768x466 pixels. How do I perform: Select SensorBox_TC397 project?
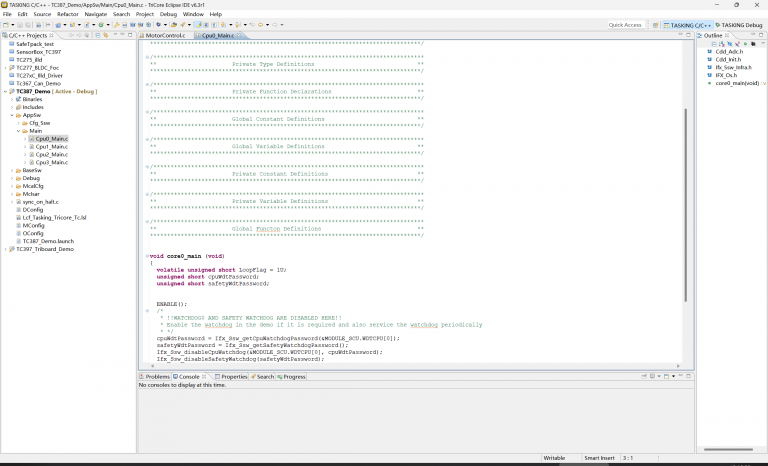coord(38,52)
